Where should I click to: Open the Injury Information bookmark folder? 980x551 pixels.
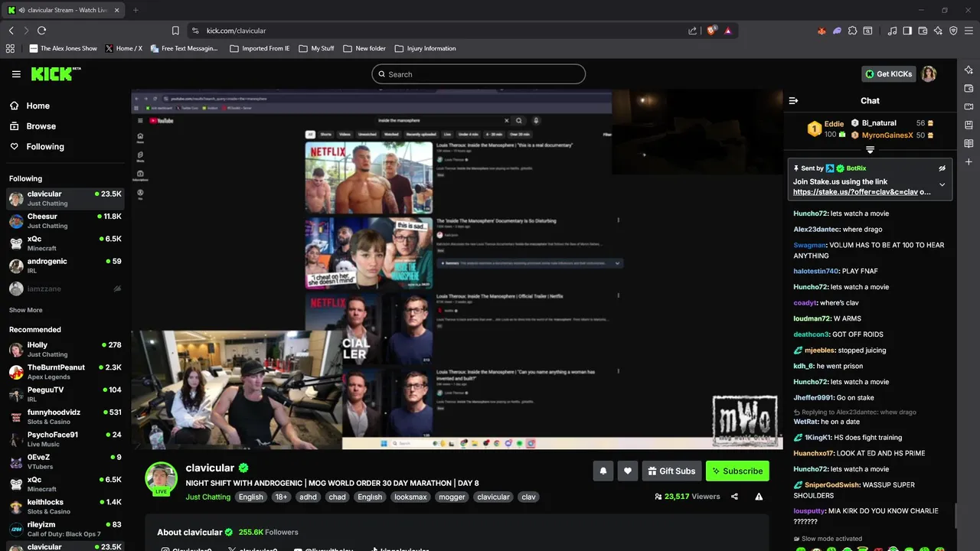coord(425,48)
